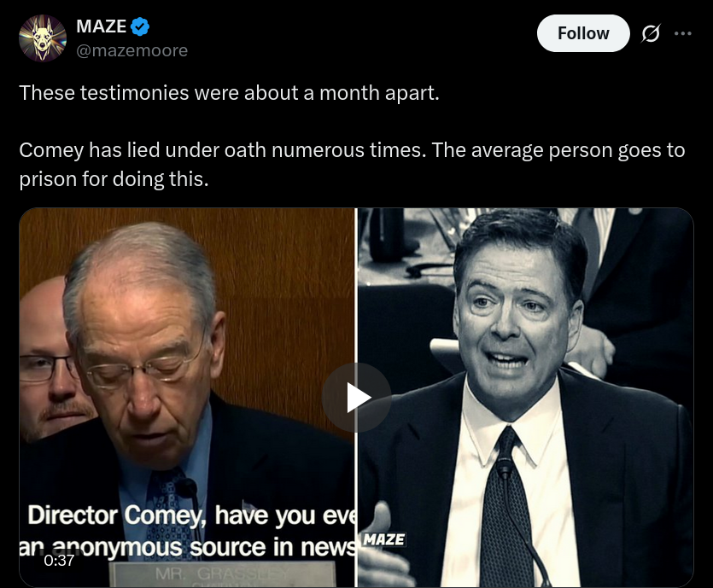Click the Grok slashed-circle icon
Viewport: 713px width, 588px height.
click(x=650, y=33)
